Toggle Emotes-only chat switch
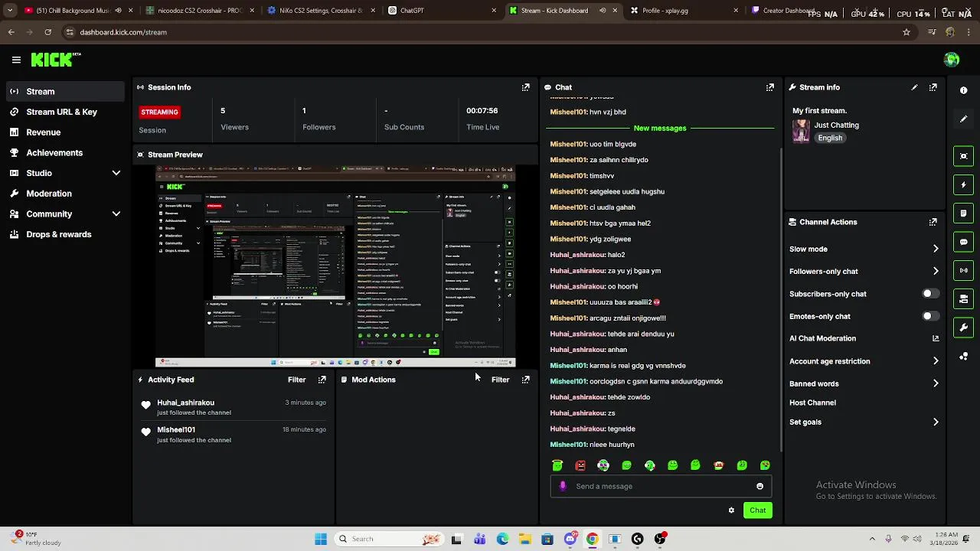This screenshot has width=980, height=551. click(x=929, y=316)
